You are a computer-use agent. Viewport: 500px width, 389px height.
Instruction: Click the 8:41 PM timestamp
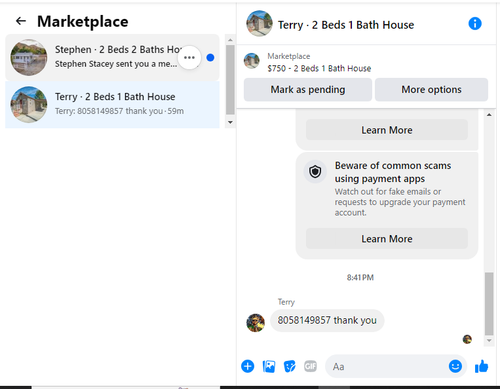pos(360,277)
